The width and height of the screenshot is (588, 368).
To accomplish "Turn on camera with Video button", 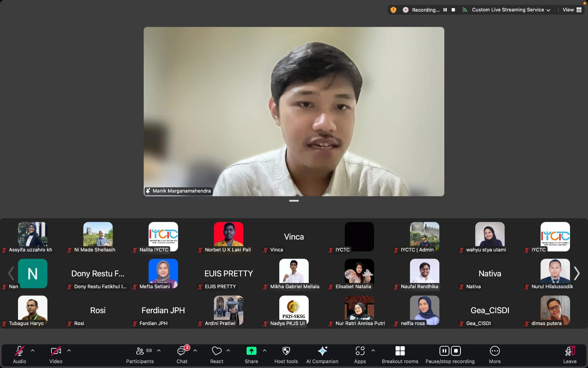I will [56, 351].
